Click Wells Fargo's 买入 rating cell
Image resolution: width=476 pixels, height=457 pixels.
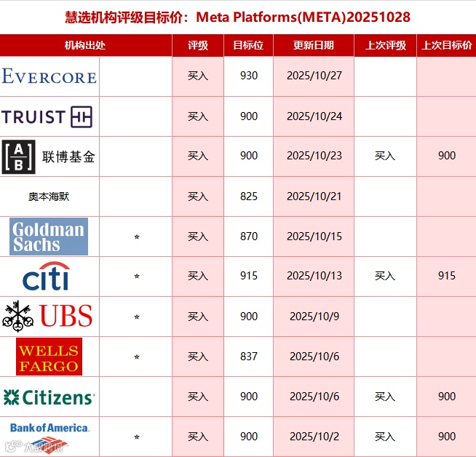(x=198, y=357)
